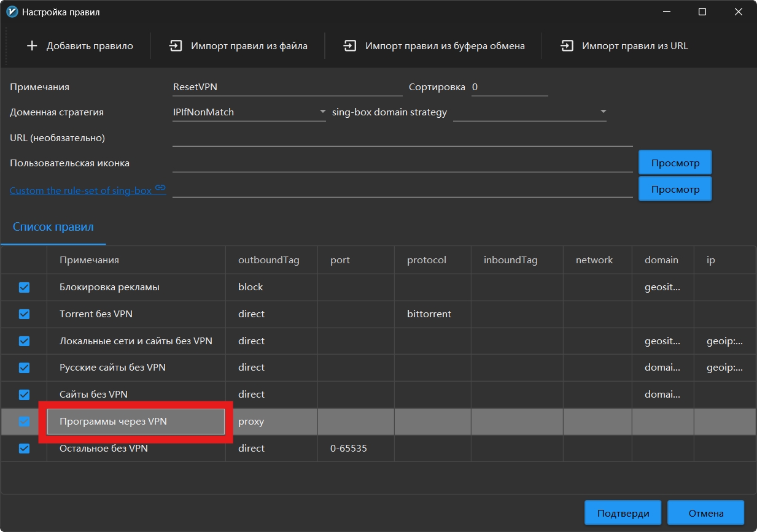Open the Custom the rule-set of sing-box link
This screenshot has width=757, height=532.
[80, 190]
